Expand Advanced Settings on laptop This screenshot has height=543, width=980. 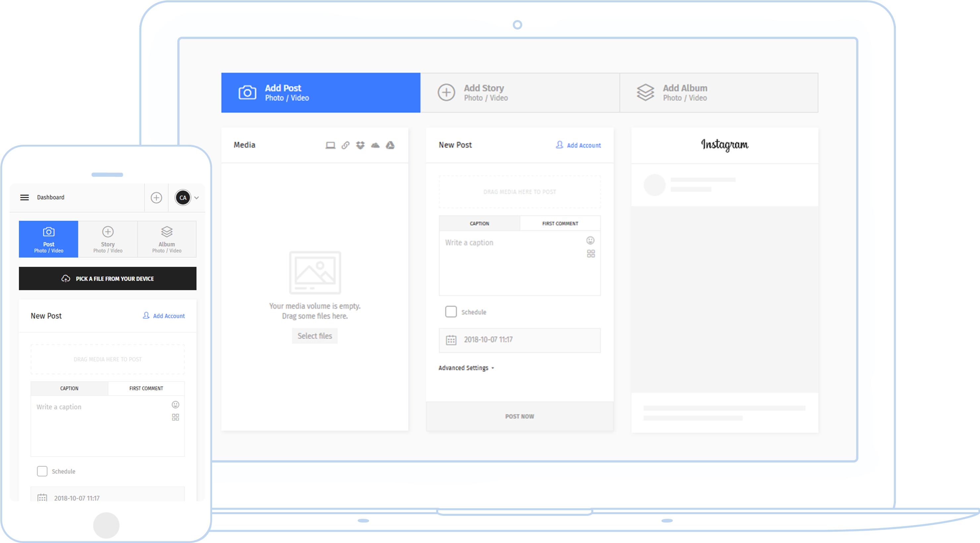coord(466,368)
